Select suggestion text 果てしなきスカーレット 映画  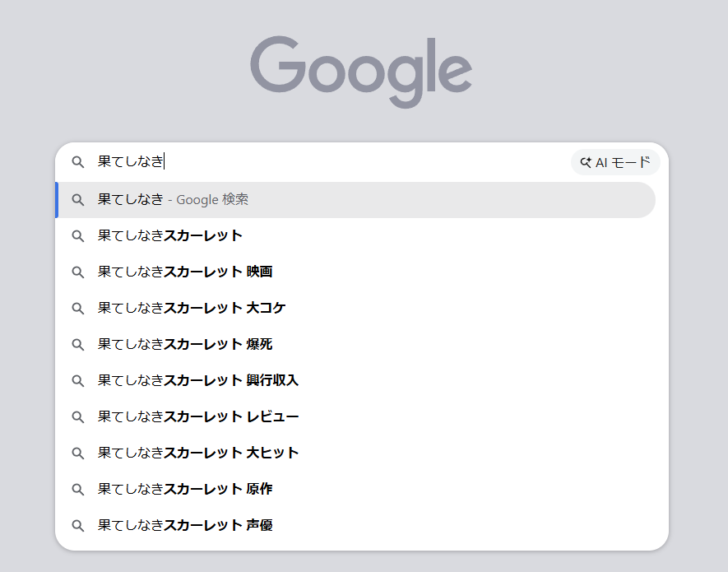tap(185, 272)
